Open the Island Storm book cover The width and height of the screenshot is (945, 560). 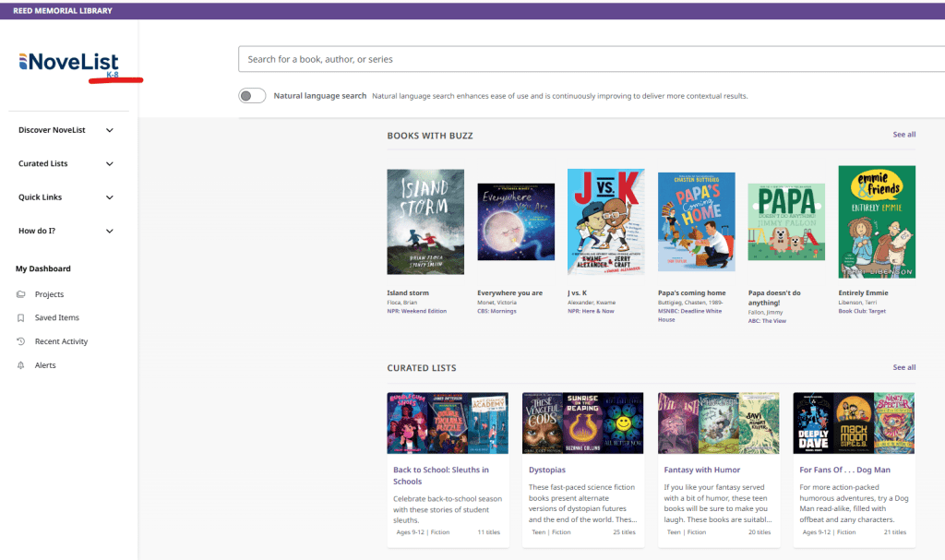click(425, 221)
